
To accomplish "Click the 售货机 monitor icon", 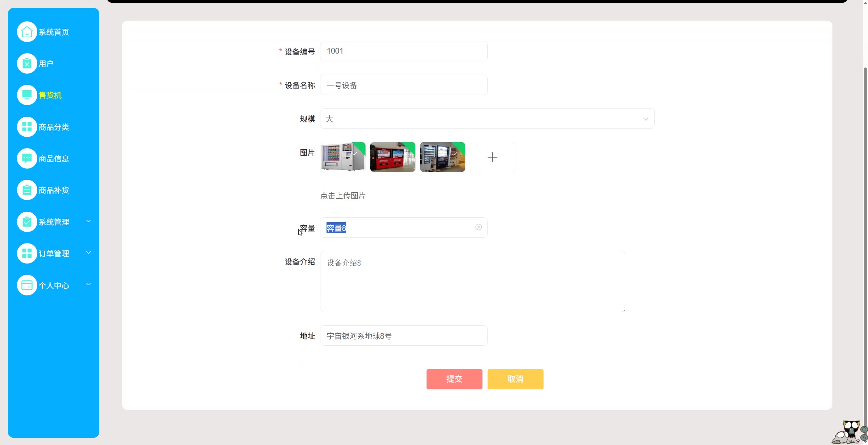I will coord(27,95).
